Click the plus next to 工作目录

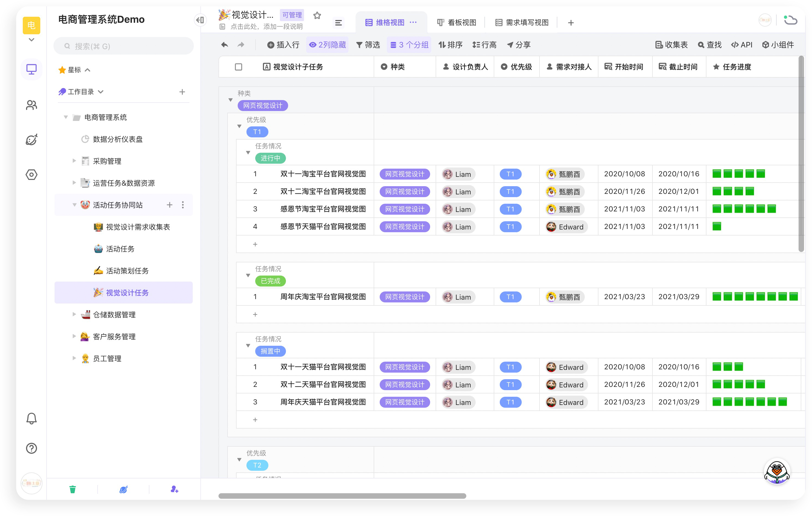(182, 92)
